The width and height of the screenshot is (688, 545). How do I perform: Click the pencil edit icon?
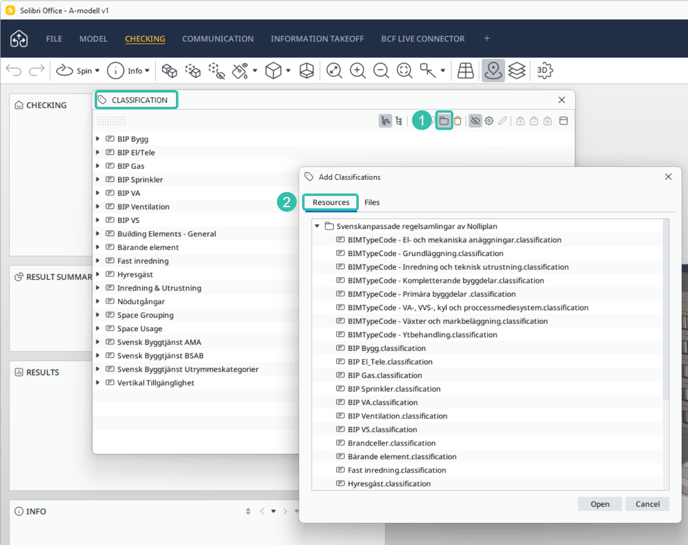point(503,121)
